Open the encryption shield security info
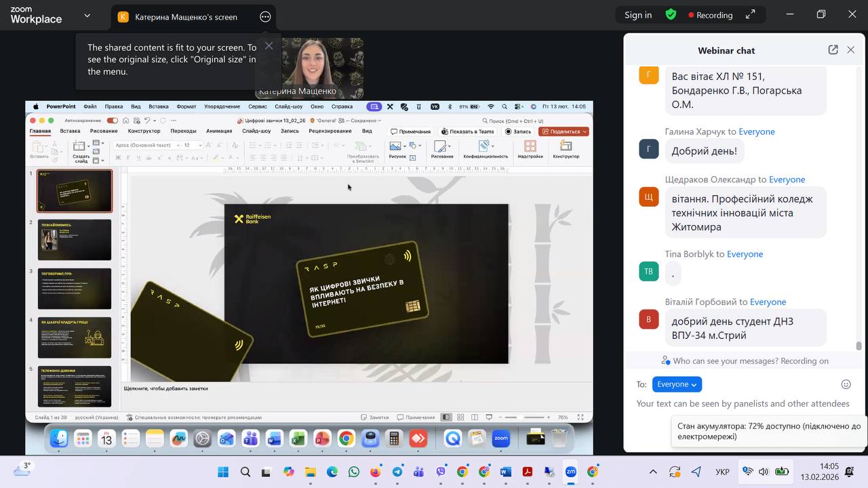This screenshot has height=488, width=868. [671, 15]
